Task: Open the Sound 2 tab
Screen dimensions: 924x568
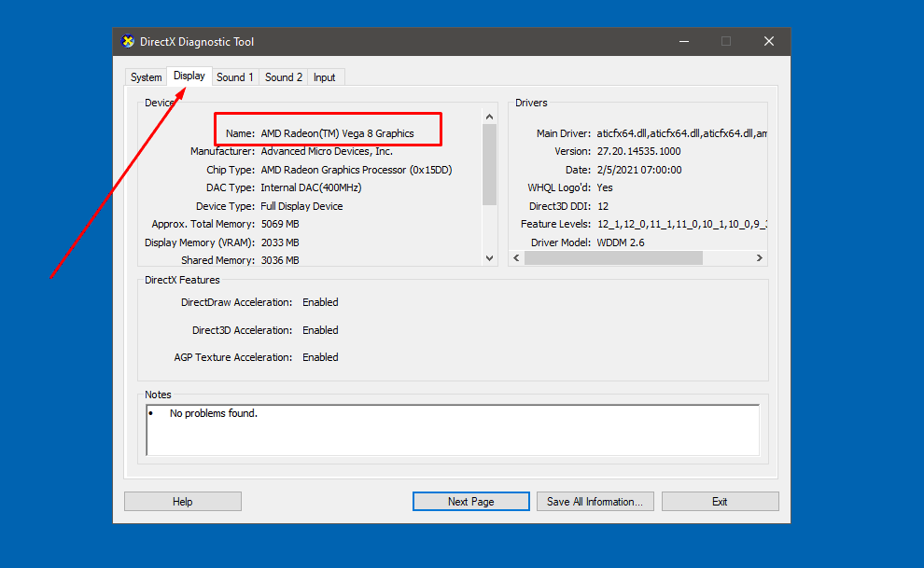Action: click(x=284, y=77)
